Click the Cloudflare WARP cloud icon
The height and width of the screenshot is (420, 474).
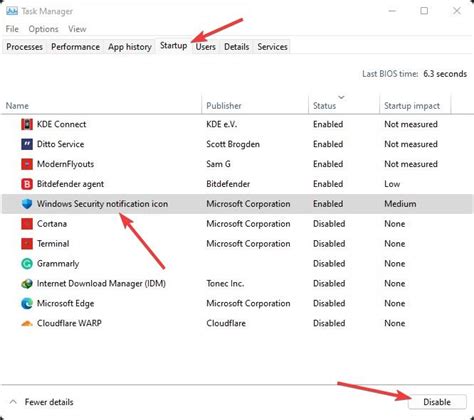tap(27, 323)
